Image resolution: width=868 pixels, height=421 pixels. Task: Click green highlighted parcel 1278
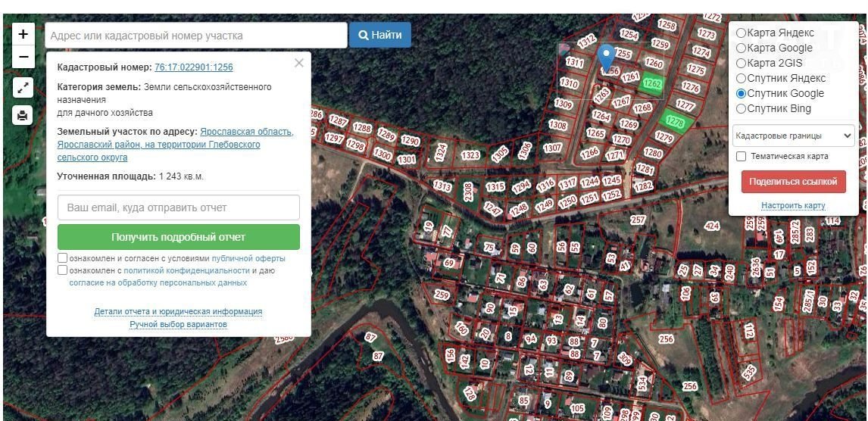675,120
